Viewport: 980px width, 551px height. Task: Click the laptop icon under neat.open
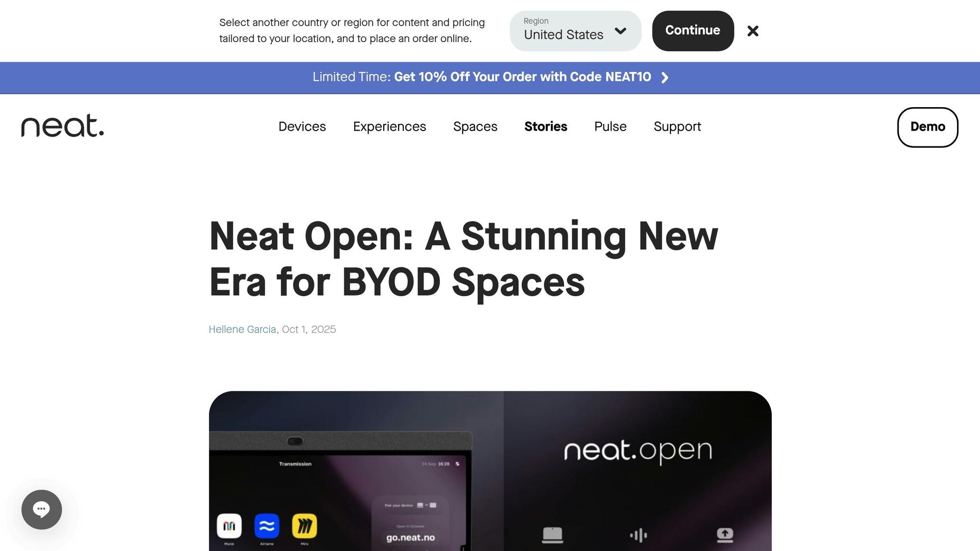[552, 535]
